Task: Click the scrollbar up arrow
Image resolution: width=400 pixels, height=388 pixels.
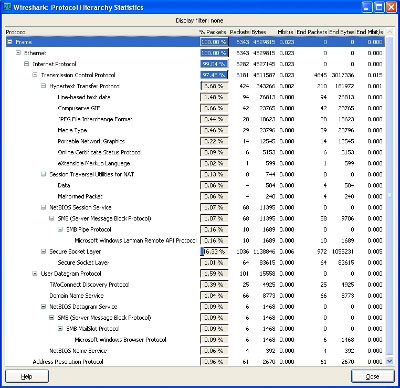Action: coord(389,32)
